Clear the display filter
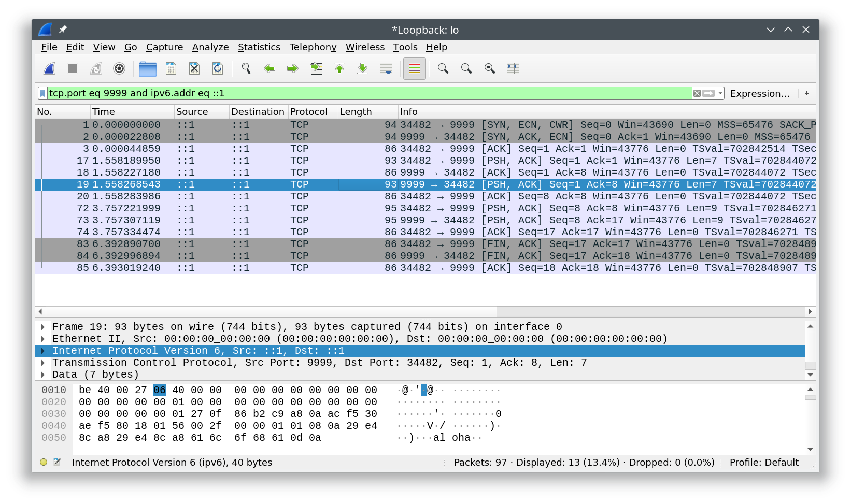The width and height of the screenshot is (851, 504). pos(697,93)
